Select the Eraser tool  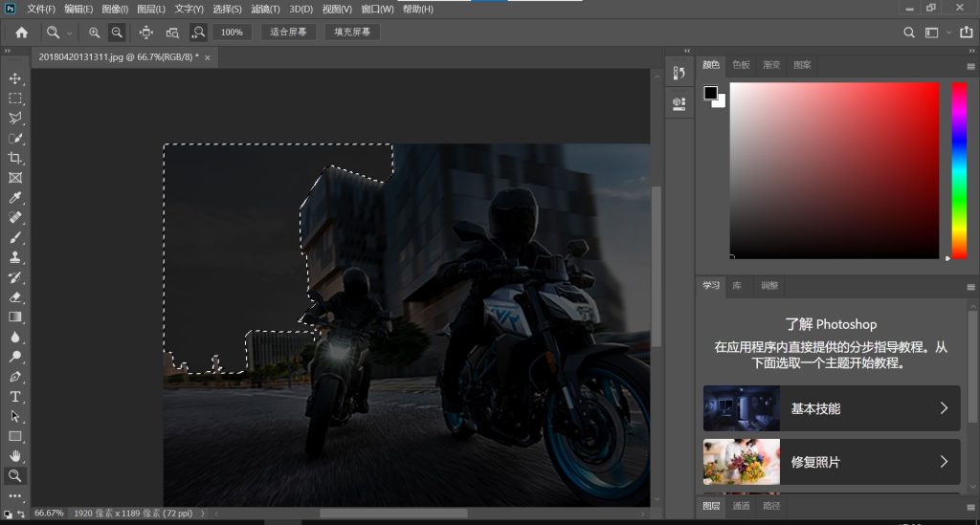tap(14, 297)
